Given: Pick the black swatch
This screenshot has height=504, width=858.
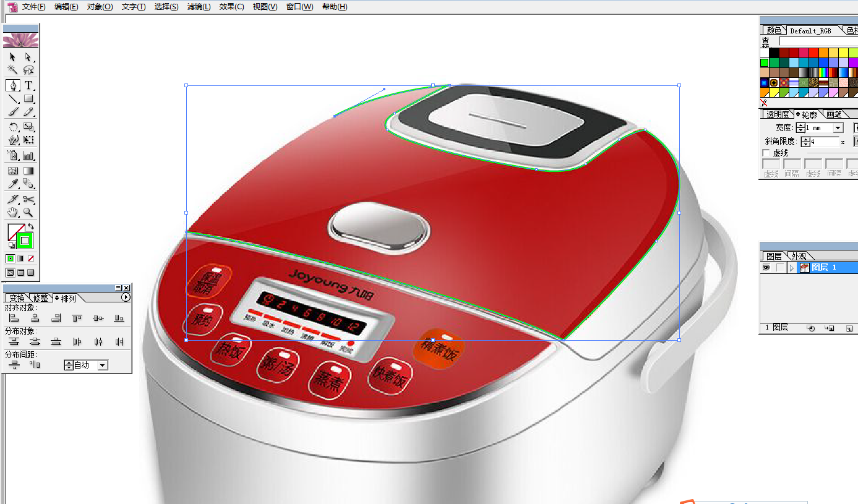Looking at the screenshot, I should pos(774,53).
